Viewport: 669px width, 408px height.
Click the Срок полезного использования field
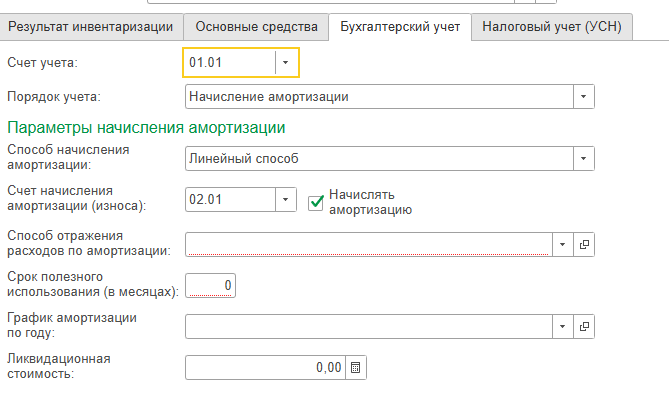click(210, 286)
